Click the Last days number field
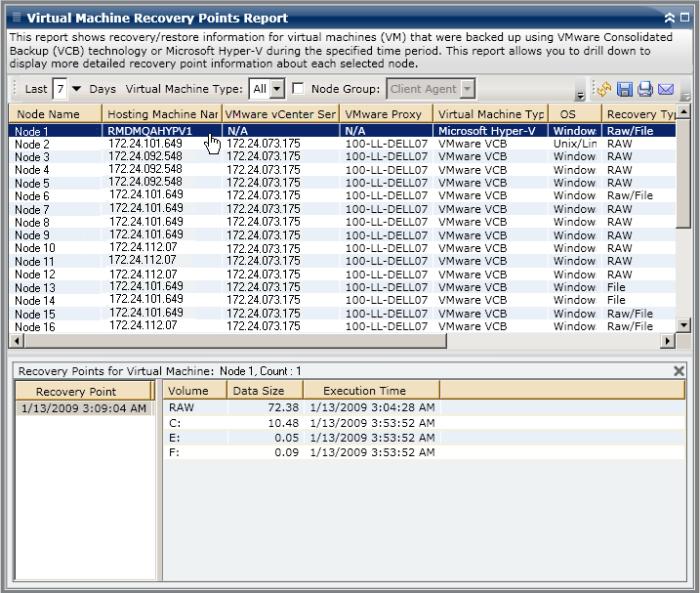 pyautogui.click(x=60, y=89)
